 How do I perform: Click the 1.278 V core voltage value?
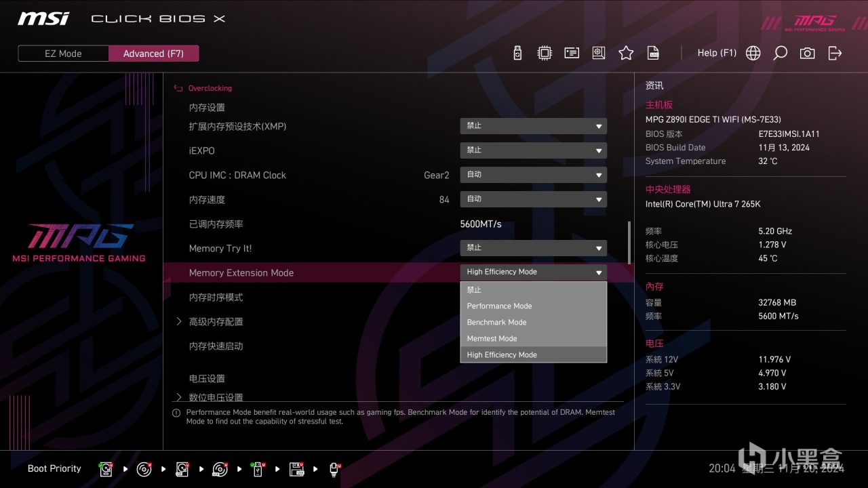(772, 245)
